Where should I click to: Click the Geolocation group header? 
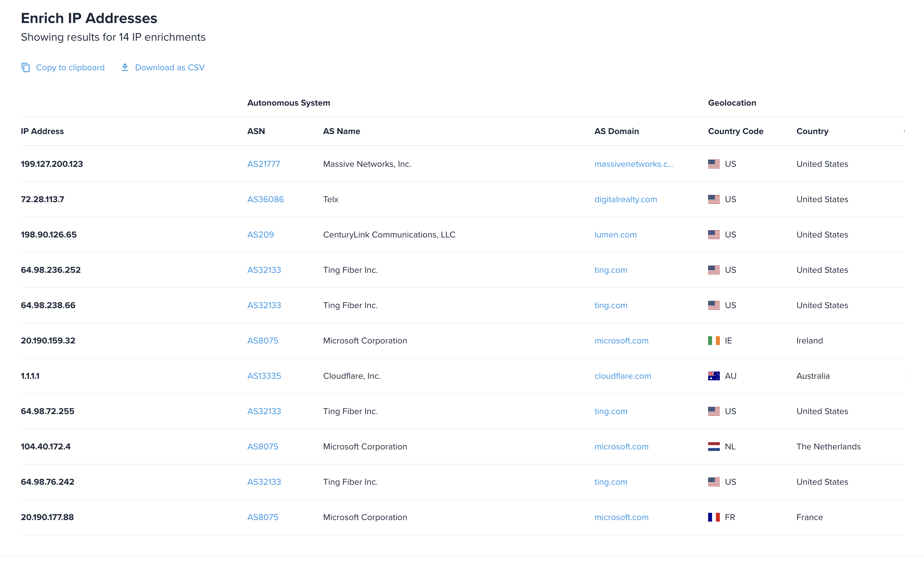[x=731, y=103]
